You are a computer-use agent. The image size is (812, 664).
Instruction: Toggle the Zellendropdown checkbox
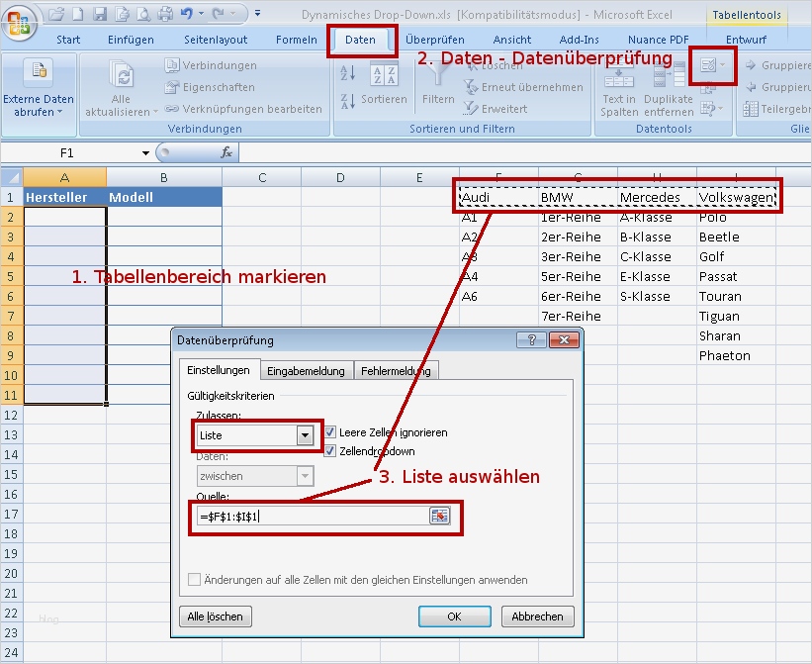(330, 451)
